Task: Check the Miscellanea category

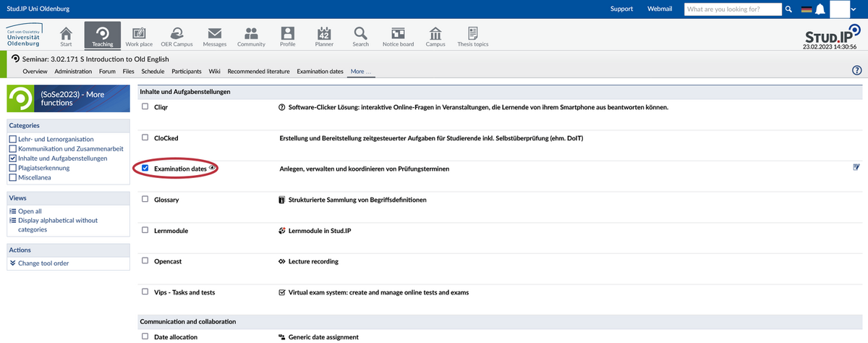Action: [x=12, y=177]
